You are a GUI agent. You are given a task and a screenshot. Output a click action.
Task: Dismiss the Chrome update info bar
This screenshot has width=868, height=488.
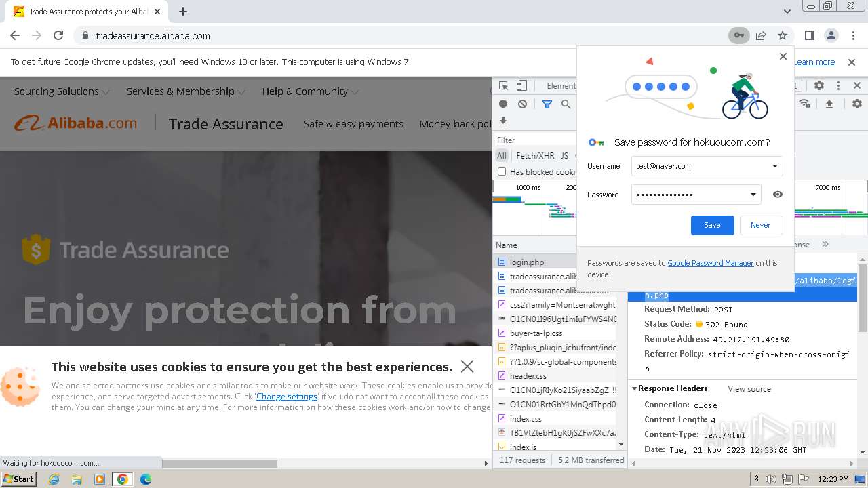[x=852, y=62]
